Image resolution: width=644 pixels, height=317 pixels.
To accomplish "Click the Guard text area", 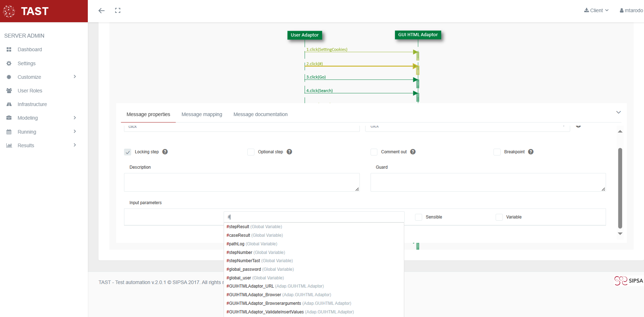I will coord(488,182).
